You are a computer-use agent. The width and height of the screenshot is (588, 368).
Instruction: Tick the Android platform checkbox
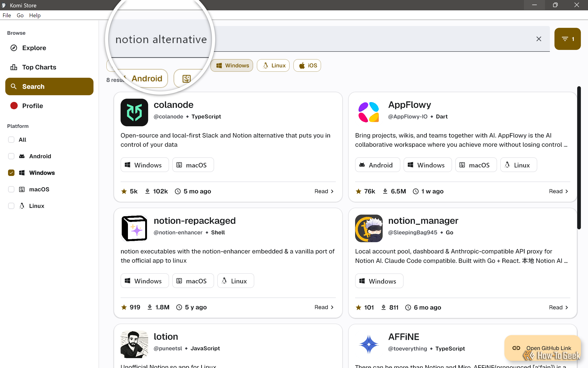tap(11, 156)
